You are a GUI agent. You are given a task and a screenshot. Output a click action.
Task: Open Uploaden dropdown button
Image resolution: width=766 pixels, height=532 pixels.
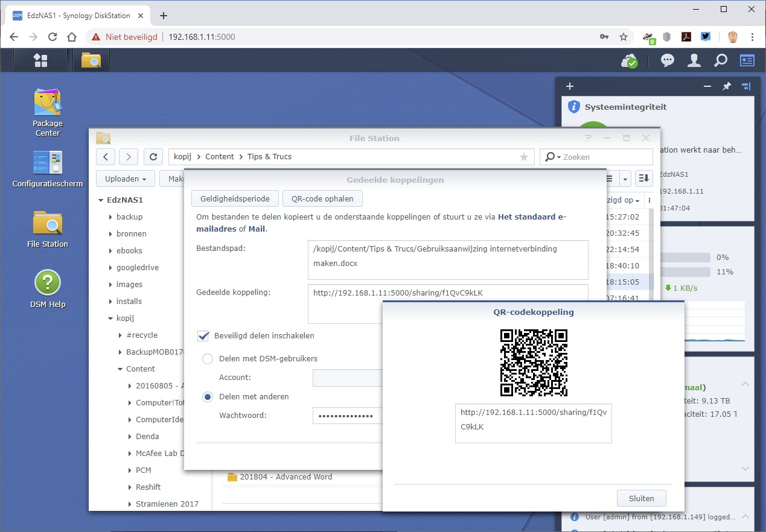click(126, 179)
